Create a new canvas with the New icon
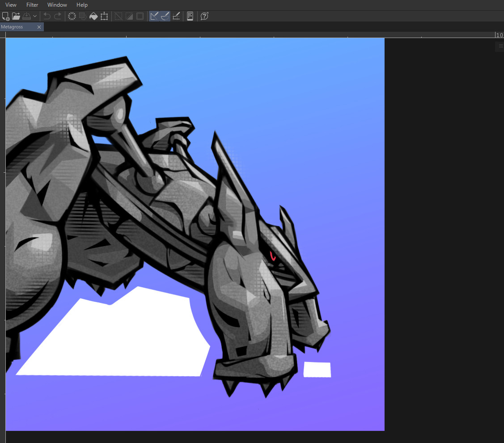Screen dimensions: 504x443 pos(6,16)
